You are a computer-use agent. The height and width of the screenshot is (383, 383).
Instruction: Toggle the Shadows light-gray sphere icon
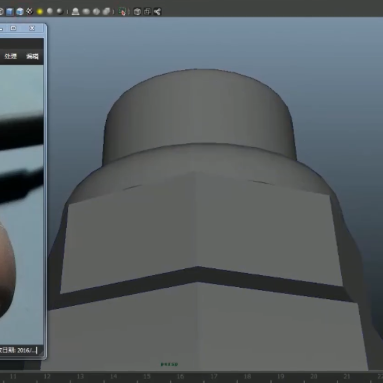(50, 12)
